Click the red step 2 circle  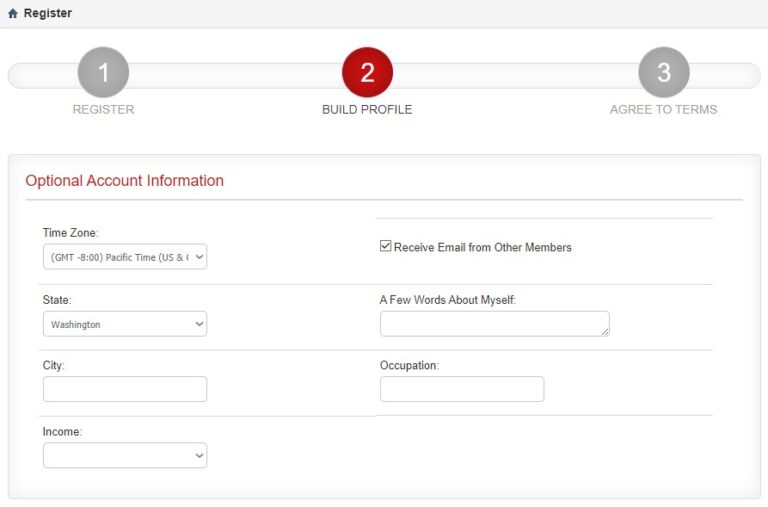coord(367,73)
